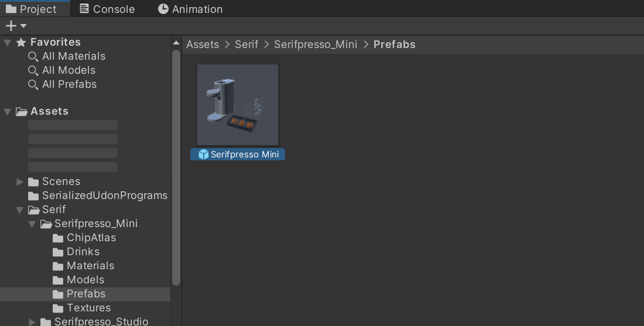Click the search icon beside All Materials

pyautogui.click(x=33, y=57)
